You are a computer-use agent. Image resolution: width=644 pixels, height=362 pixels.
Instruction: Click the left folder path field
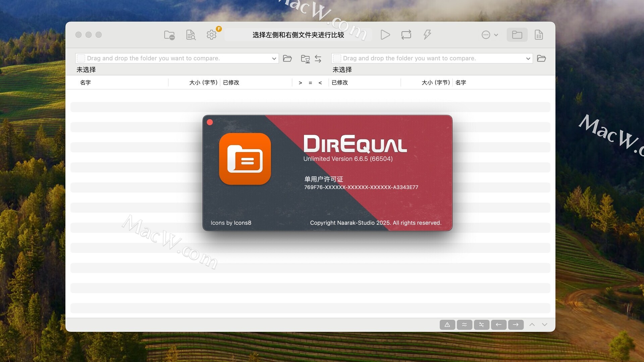[x=177, y=58]
